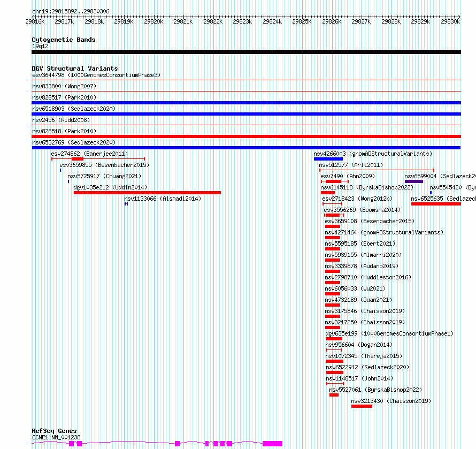Open variant nsv6518903 (Sedlazeck2020) label
Image resolution: width=476 pixels, height=449 pixels.
[74, 109]
